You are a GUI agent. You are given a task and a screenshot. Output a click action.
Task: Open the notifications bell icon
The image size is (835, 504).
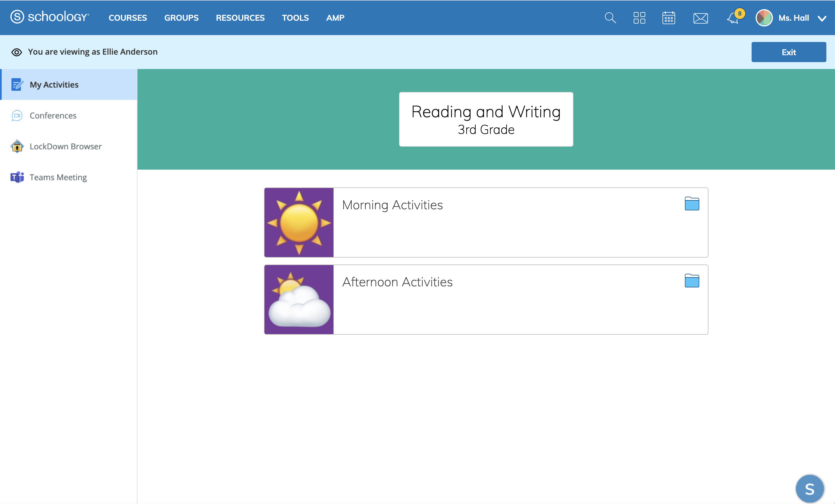pyautogui.click(x=733, y=18)
